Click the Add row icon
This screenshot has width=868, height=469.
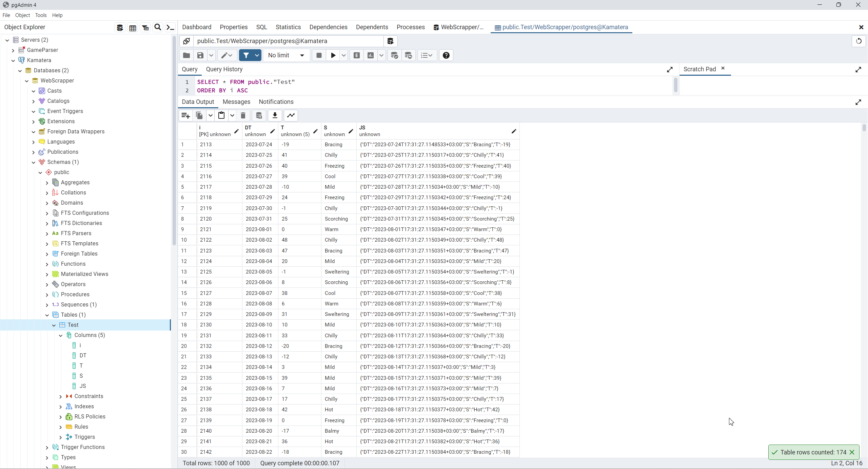[185, 116]
